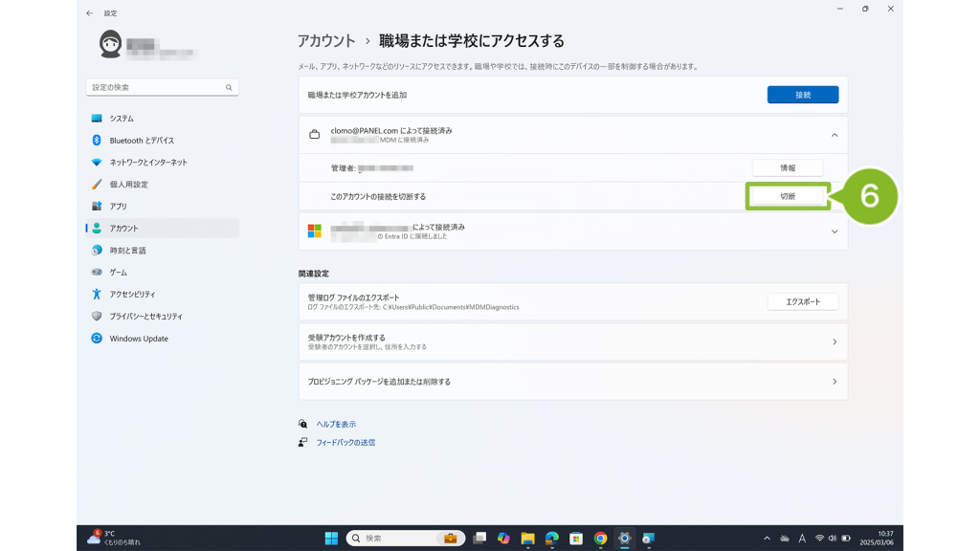980x551 pixels.
Task: Launch Google Chrome from taskbar
Action: pos(600,538)
